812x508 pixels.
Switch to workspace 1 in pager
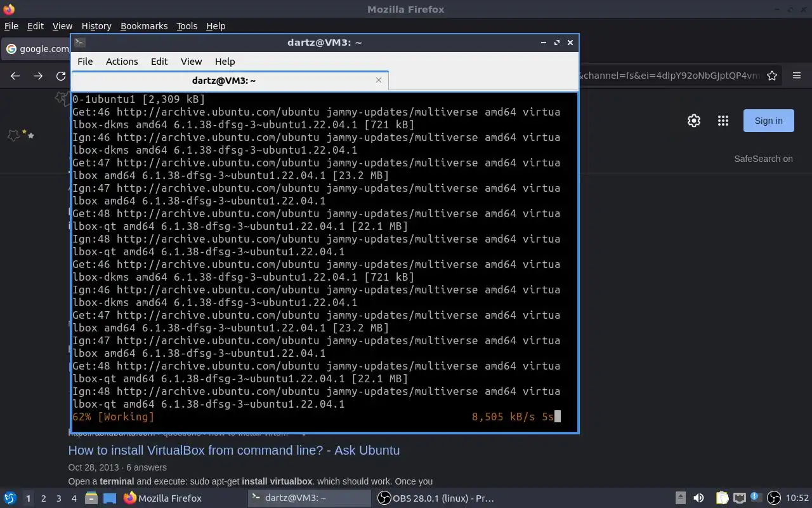(x=28, y=498)
